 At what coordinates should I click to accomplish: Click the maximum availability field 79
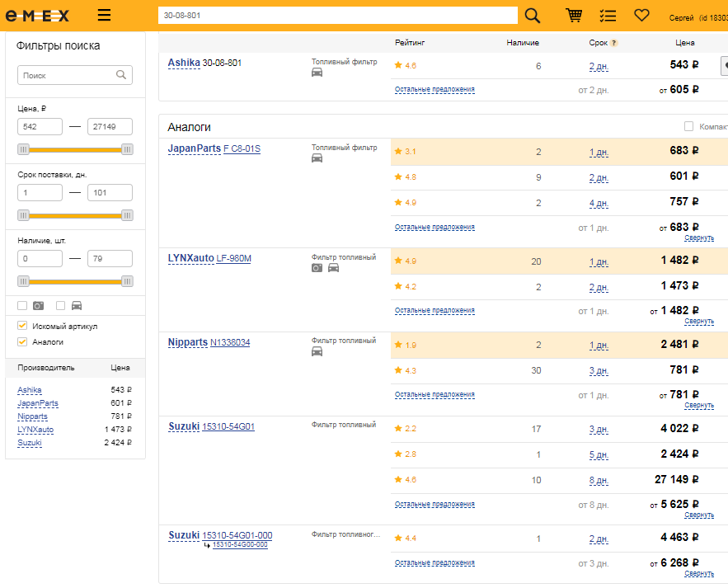tap(110, 258)
